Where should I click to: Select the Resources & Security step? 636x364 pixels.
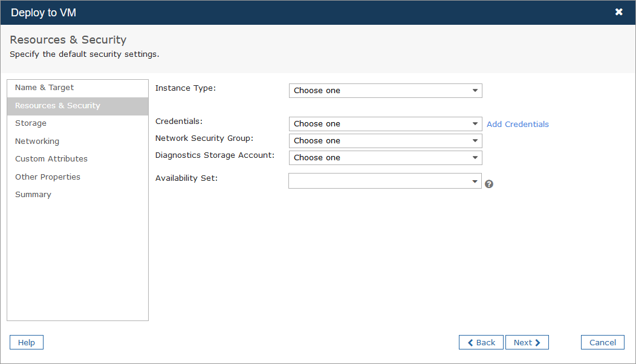pyautogui.click(x=77, y=106)
